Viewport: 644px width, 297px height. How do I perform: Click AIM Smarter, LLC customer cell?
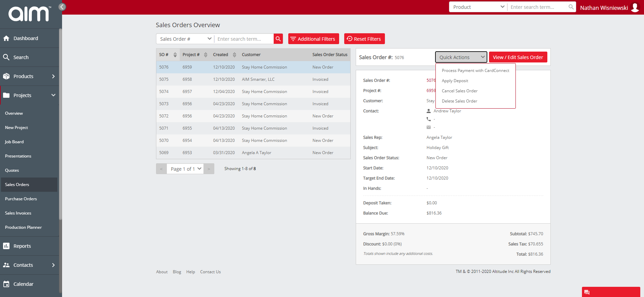[258, 79]
